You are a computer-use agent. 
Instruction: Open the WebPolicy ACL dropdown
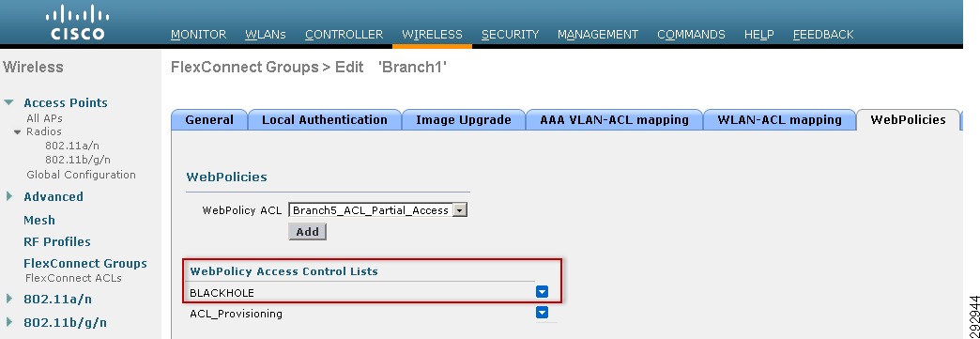pos(377,210)
